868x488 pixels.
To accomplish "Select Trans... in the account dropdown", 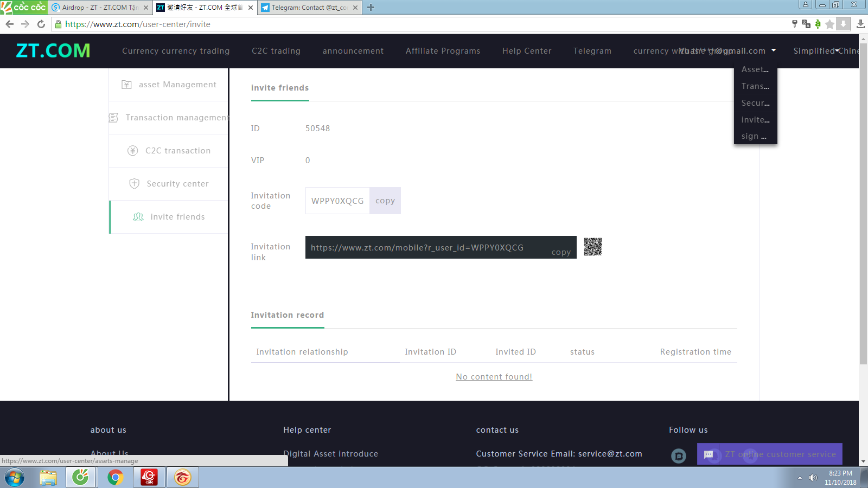I will point(755,86).
